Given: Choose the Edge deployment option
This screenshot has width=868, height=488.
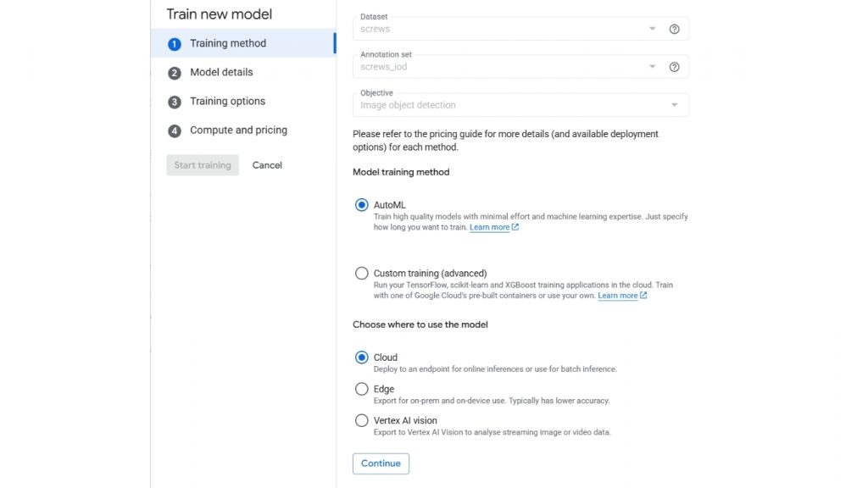Looking at the screenshot, I should pyautogui.click(x=362, y=389).
